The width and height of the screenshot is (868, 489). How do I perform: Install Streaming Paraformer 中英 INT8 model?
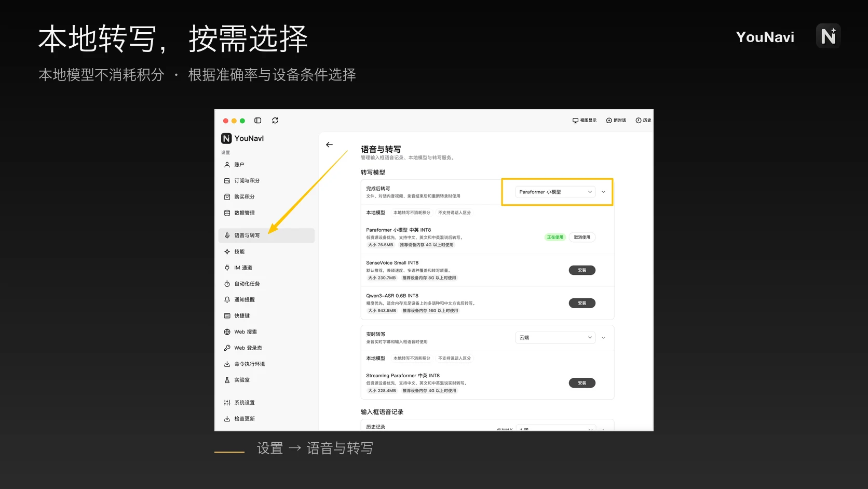pos(582,383)
